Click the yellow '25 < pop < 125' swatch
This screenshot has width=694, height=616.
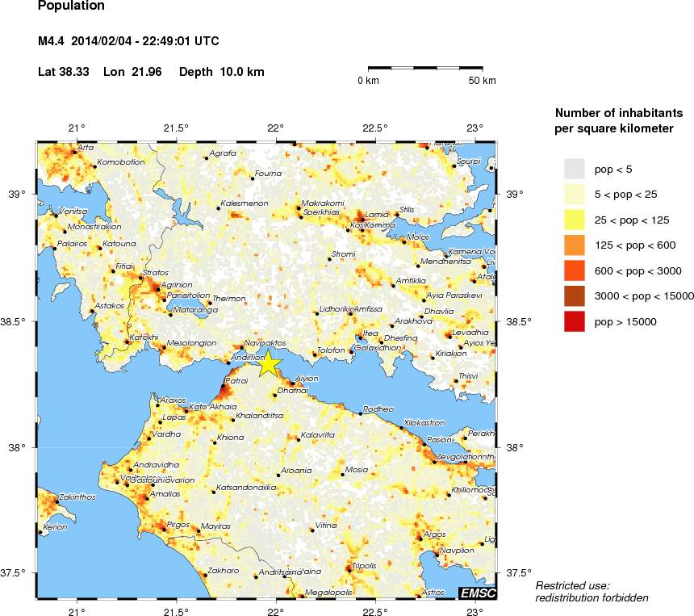(x=574, y=219)
